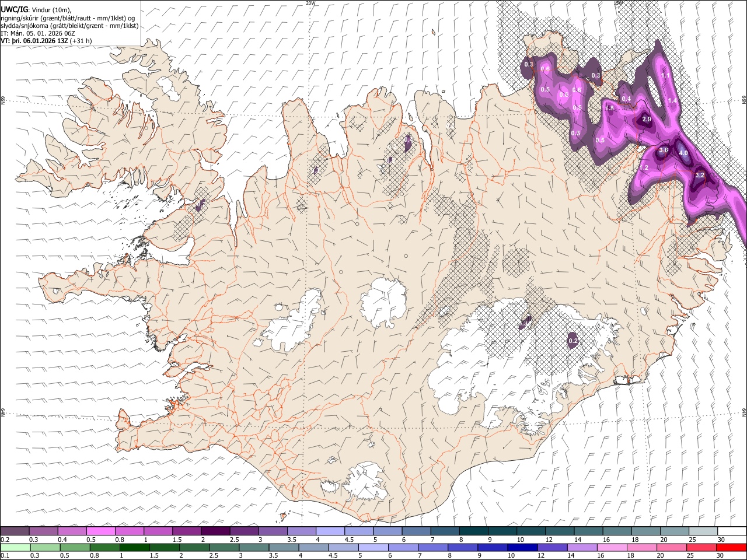Click the 20W longitude label at top
The image size is (747, 560).
310,3
